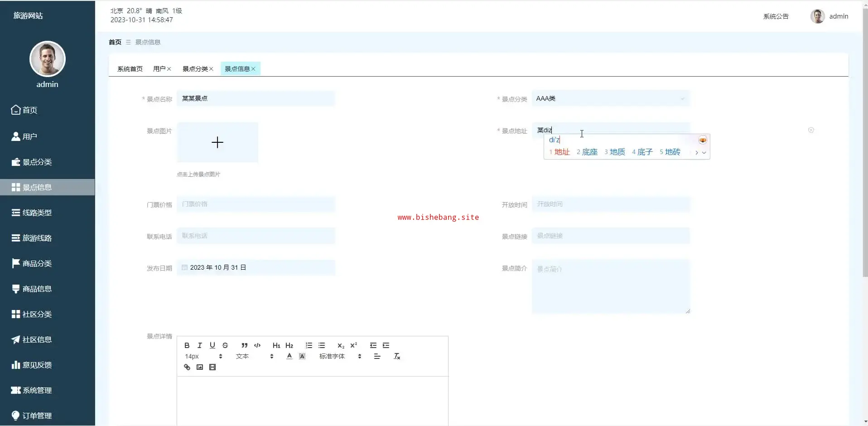The width and height of the screenshot is (868, 426).
Task: Apply subscript formatting
Action: pos(341,345)
